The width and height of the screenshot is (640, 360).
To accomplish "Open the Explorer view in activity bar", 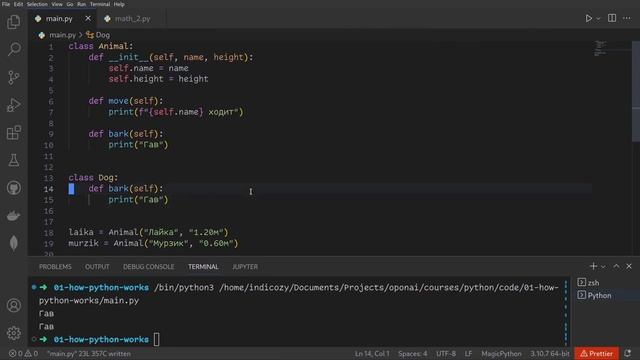I will 13,22.
